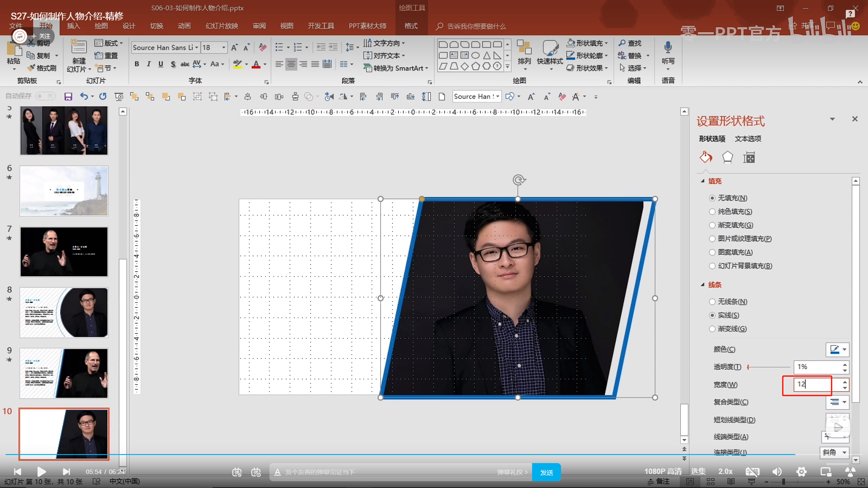This screenshot has height=488, width=868.
Task: Toggle AutoSave (自动保存) switch
Action: [x=45, y=96]
